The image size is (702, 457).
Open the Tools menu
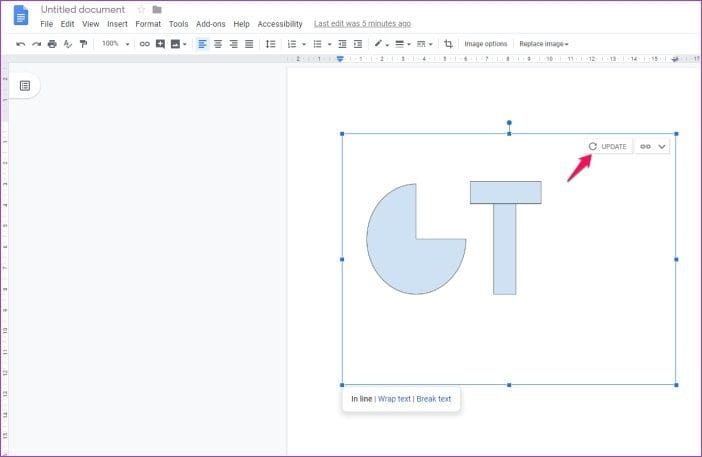(179, 24)
